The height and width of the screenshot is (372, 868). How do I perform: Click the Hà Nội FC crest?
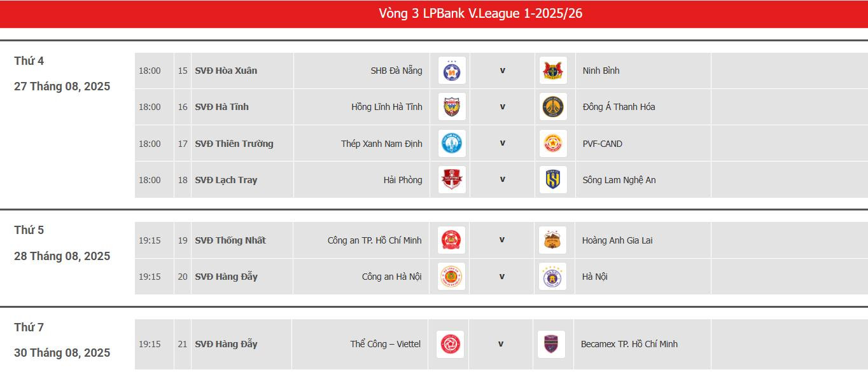click(x=552, y=277)
